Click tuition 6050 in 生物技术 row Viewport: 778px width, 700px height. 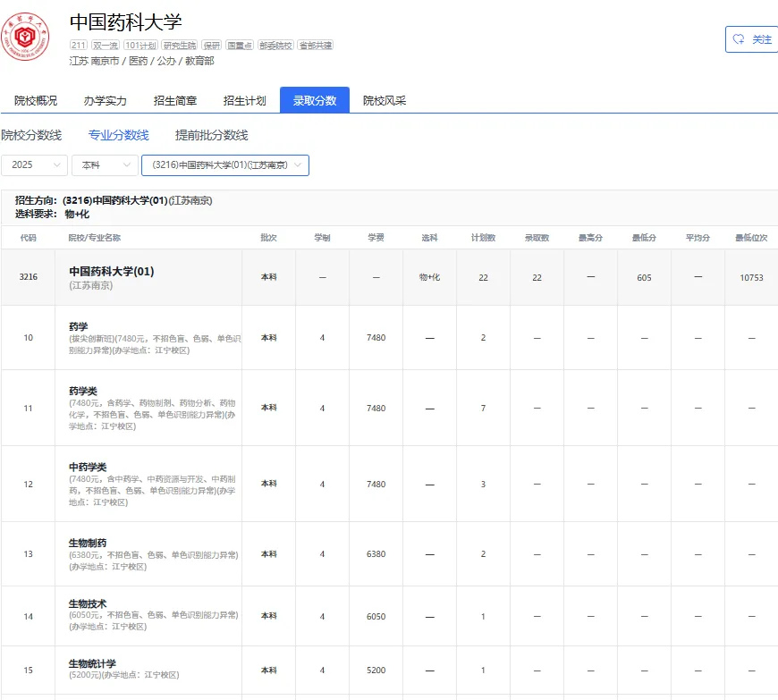pyautogui.click(x=376, y=617)
